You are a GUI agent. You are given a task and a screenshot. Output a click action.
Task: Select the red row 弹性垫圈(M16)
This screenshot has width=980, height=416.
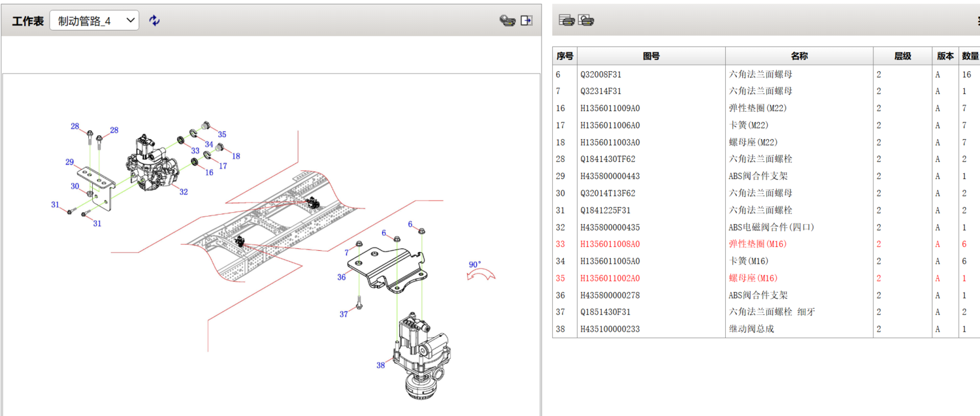click(x=757, y=244)
